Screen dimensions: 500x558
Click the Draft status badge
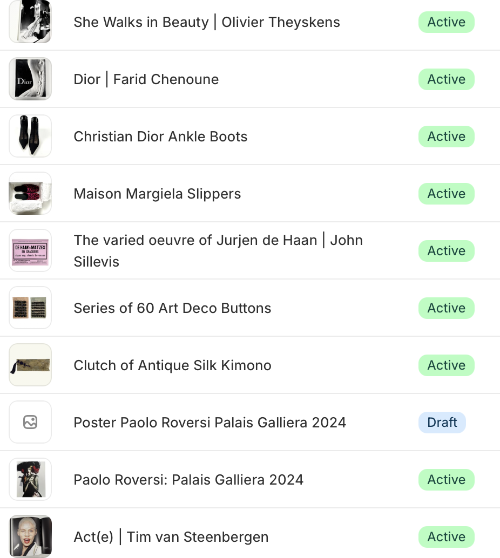click(442, 422)
